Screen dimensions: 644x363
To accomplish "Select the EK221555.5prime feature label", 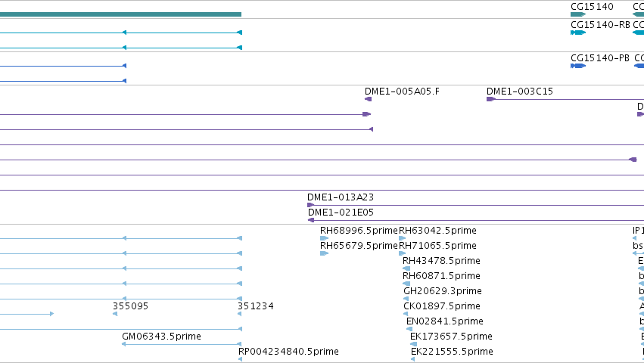I will (x=452, y=352).
